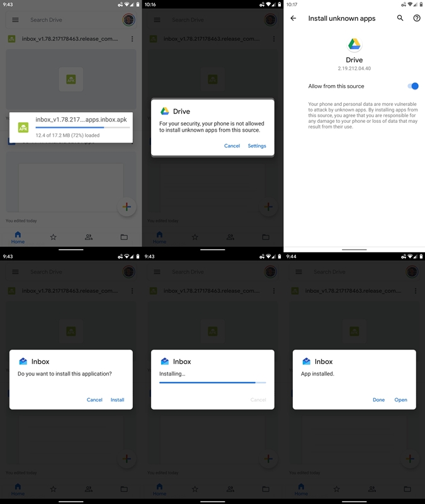Tap plus button behind Drive security dialog
The image size is (425, 504).
(x=269, y=207)
